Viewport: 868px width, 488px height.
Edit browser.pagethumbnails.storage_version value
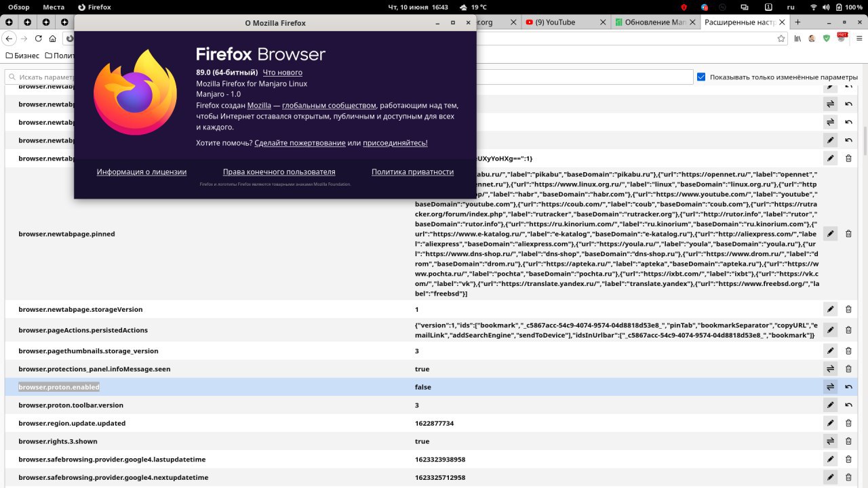[830, 351]
